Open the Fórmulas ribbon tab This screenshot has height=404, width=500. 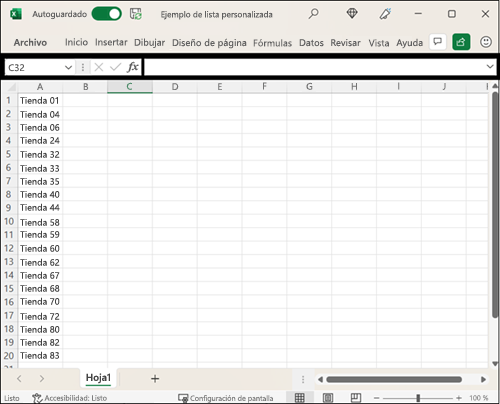[272, 43]
